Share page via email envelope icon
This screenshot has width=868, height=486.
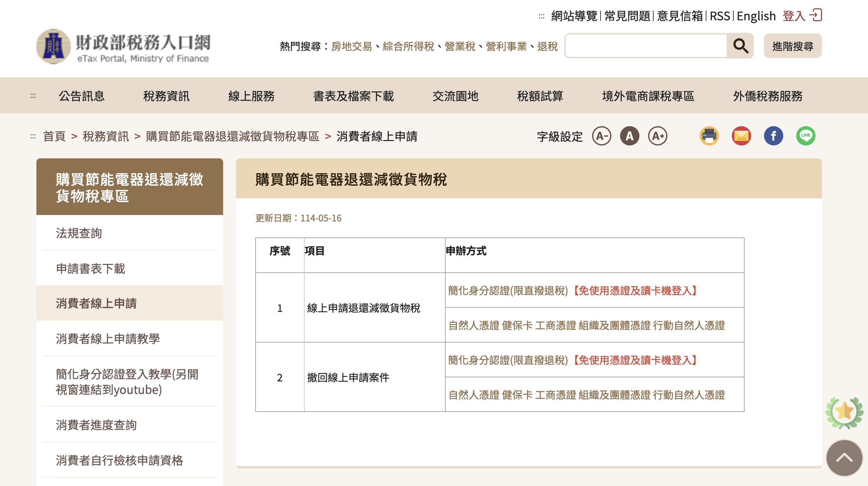pos(741,136)
